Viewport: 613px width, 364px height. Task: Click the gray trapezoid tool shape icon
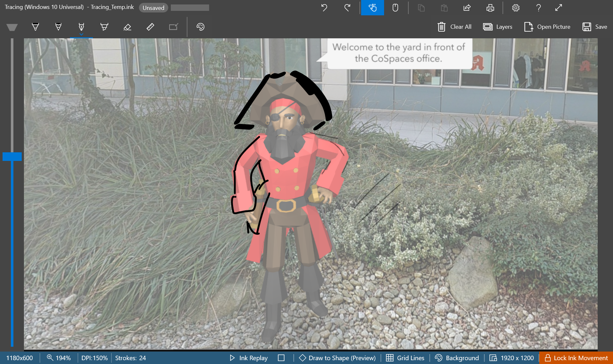tap(12, 27)
